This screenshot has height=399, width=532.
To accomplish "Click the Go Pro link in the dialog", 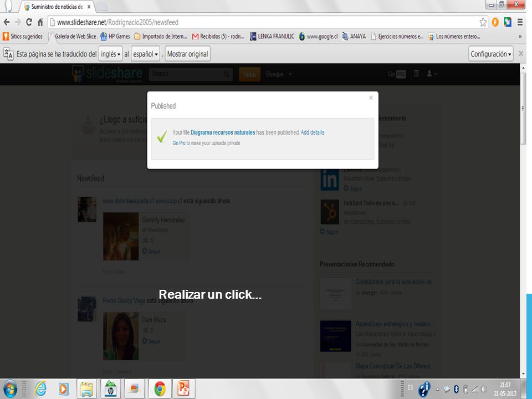I will (x=179, y=143).
